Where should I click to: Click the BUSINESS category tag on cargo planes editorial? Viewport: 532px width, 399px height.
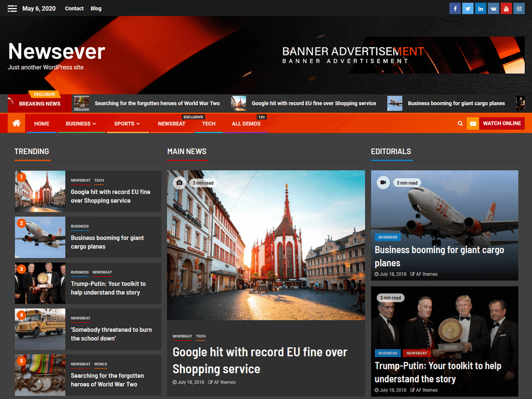pyautogui.click(x=387, y=237)
